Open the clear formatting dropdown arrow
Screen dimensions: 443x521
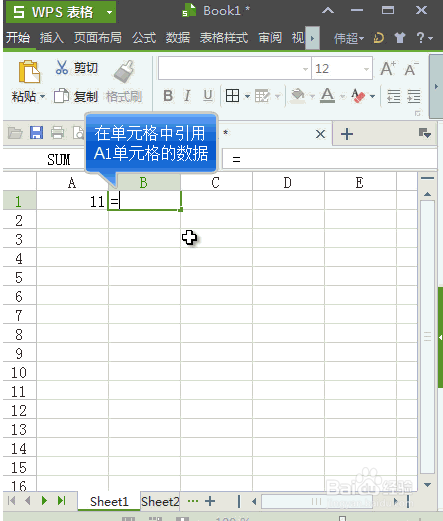(x=373, y=96)
